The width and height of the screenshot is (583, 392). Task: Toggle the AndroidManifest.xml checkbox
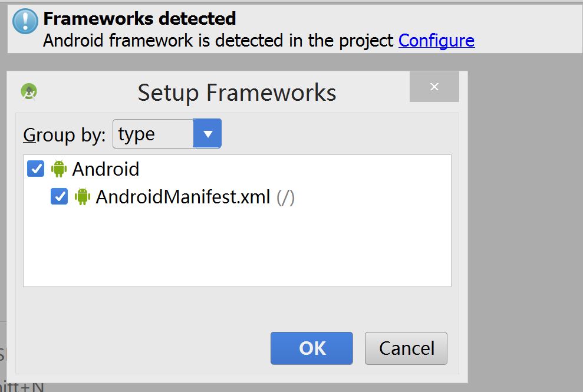(x=60, y=196)
